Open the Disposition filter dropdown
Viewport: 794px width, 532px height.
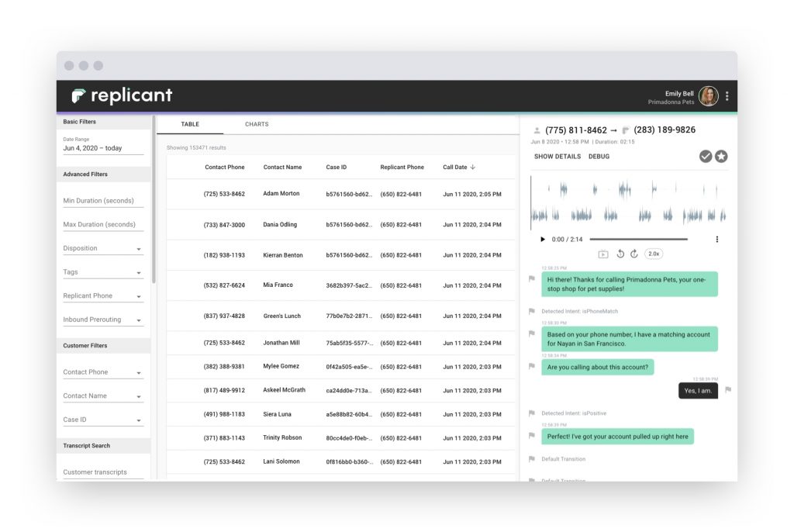coord(103,248)
